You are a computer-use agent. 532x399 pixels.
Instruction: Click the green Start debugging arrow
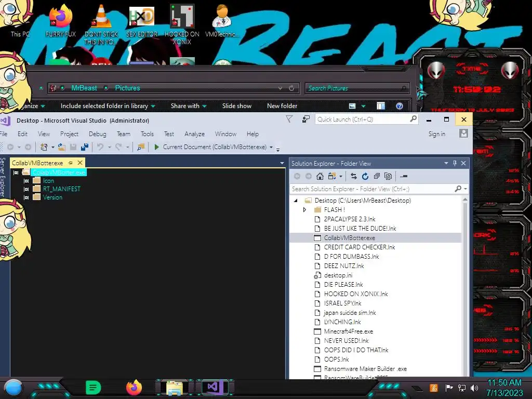(x=156, y=147)
